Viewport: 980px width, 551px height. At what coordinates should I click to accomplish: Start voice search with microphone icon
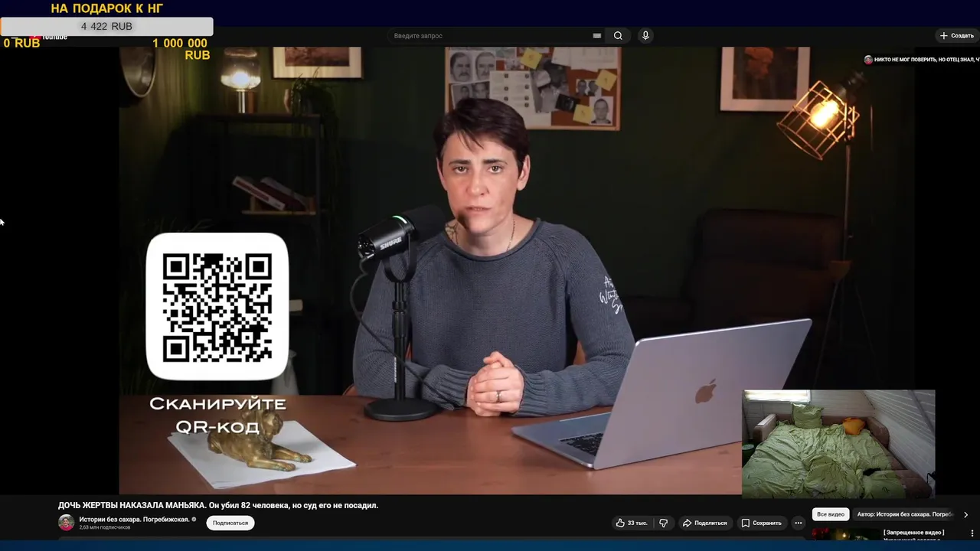pyautogui.click(x=645, y=36)
